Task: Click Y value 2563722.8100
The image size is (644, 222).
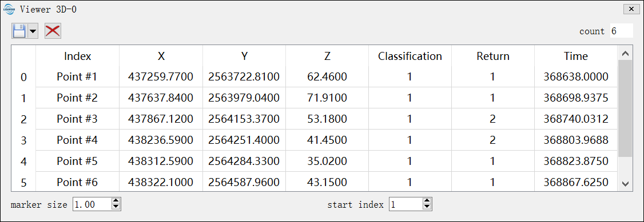Action: pyautogui.click(x=244, y=76)
